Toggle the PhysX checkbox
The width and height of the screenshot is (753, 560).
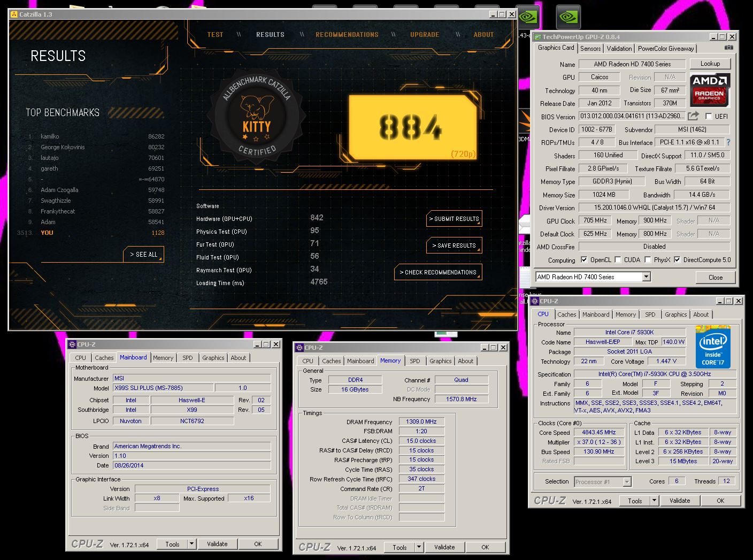point(648,260)
